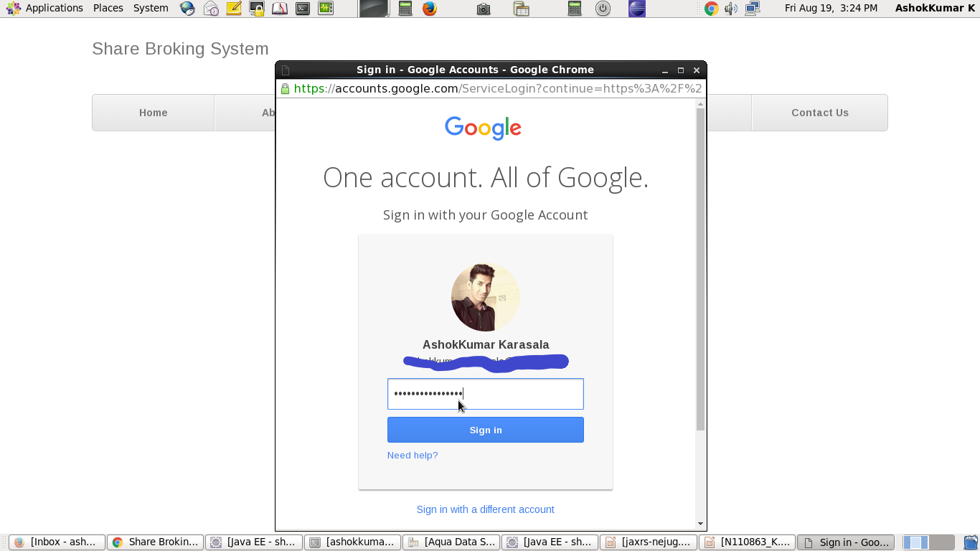Open the calculator icon left of Firefox

click(405, 9)
